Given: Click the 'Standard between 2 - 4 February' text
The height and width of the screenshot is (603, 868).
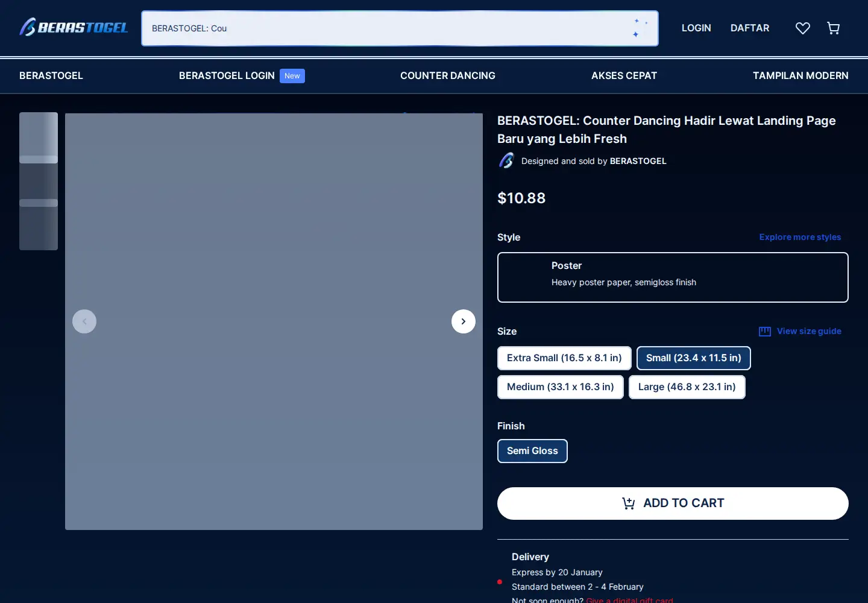Looking at the screenshot, I should coord(577,587).
